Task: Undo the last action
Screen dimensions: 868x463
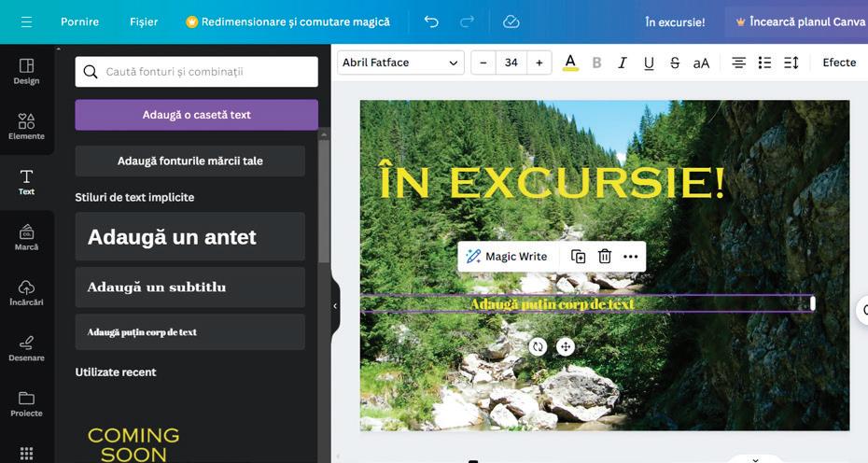Action: [x=431, y=21]
